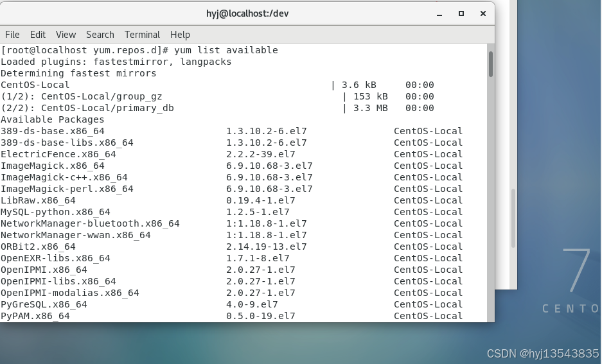
Task: Click the NetworkManager-wwan.x86_64 package name
Action: [x=76, y=235]
